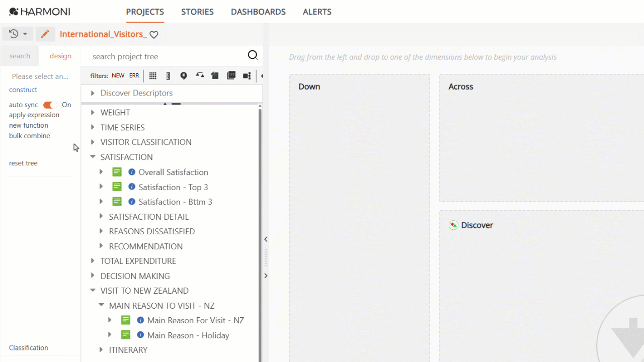The width and height of the screenshot is (644, 362).
Task: Expand the TIME SERIES tree node
Action: 93,127
